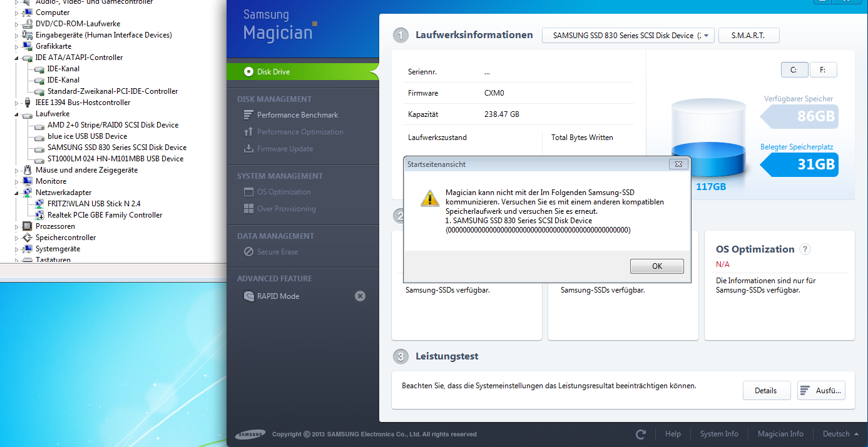Open the S.M.A.R.T. button

click(748, 36)
